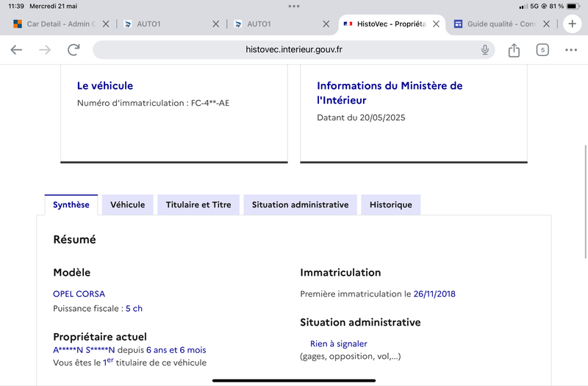Click the Rien à signaler status
This screenshot has width=588, height=386.
(339, 344)
